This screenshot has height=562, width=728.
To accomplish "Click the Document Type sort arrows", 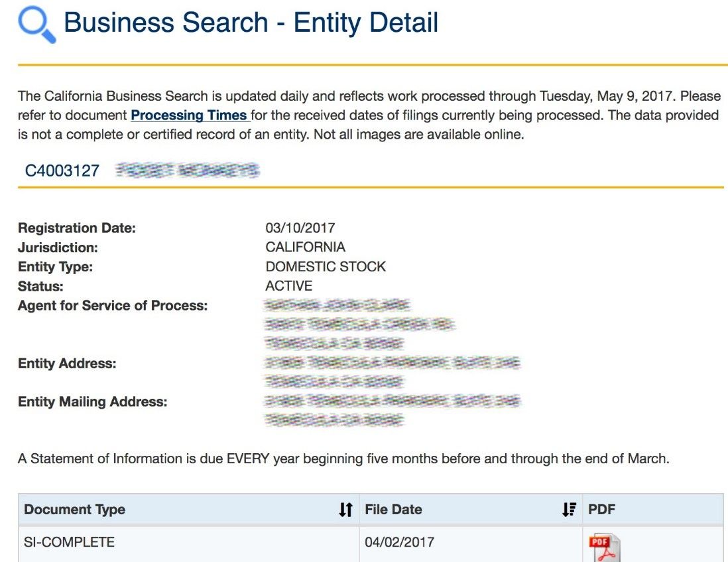I will click(345, 510).
